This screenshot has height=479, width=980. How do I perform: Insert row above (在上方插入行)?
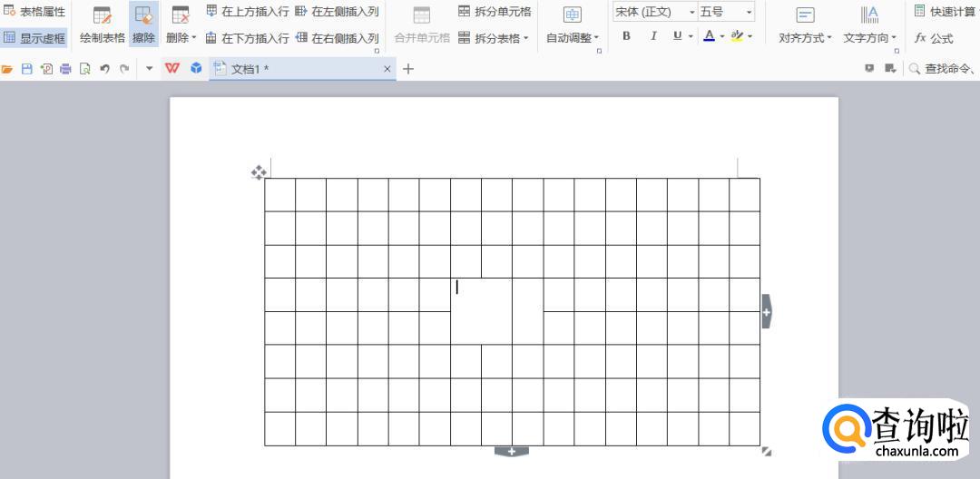point(247,12)
